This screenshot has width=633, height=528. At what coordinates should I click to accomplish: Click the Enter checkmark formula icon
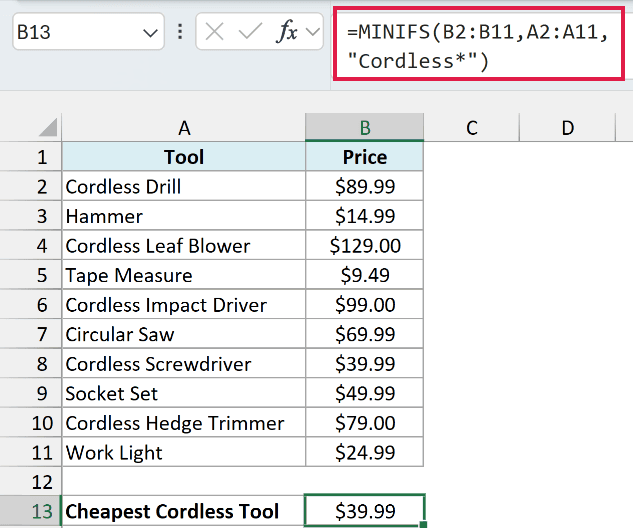click(250, 31)
